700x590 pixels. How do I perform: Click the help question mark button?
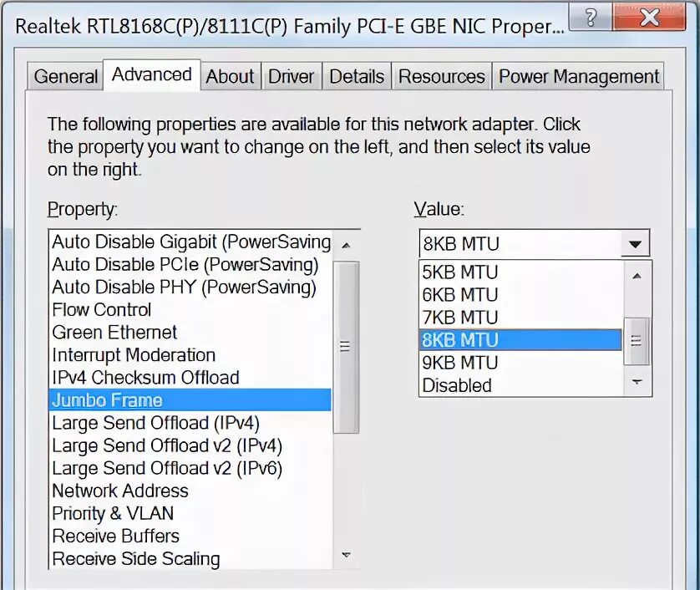(x=591, y=18)
